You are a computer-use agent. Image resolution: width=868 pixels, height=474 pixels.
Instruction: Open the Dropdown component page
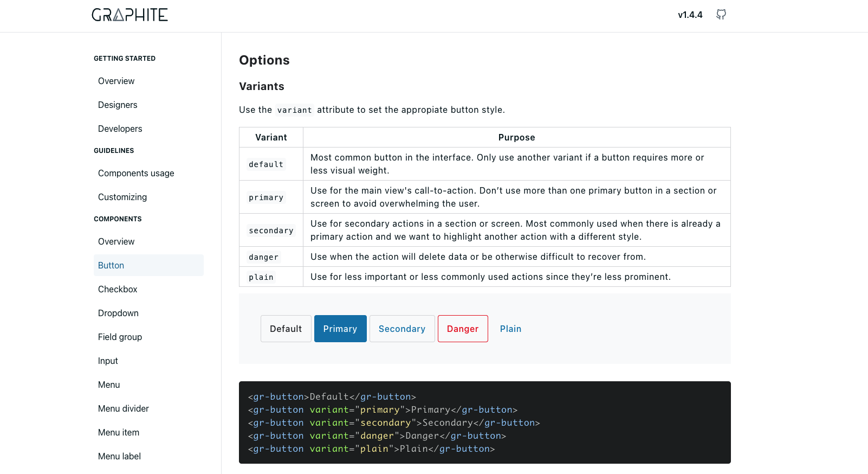click(x=148, y=313)
